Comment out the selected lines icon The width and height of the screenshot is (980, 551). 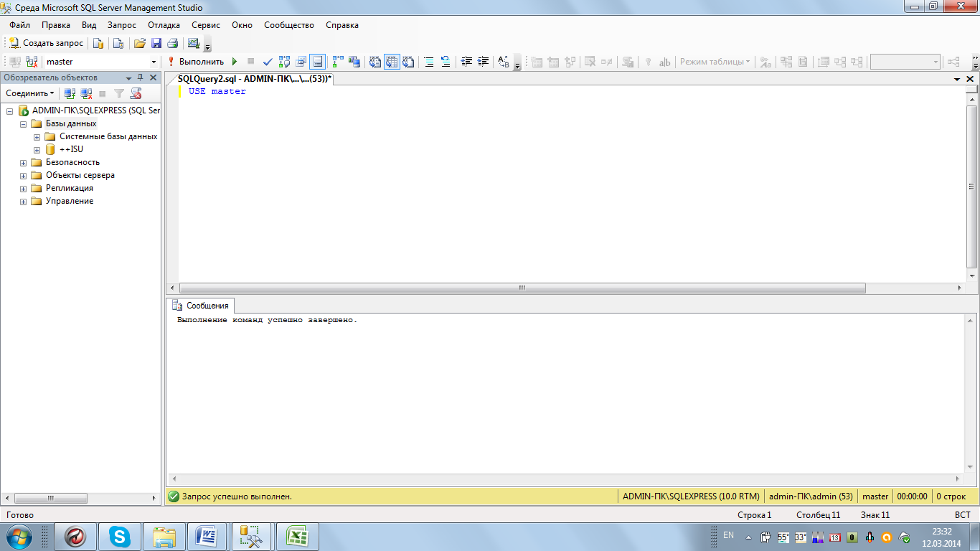[x=429, y=62]
